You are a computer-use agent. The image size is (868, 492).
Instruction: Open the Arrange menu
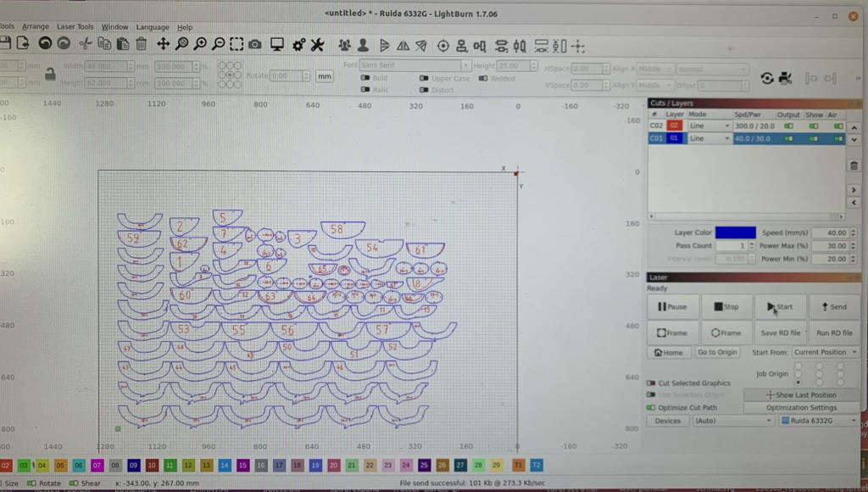(x=36, y=27)
